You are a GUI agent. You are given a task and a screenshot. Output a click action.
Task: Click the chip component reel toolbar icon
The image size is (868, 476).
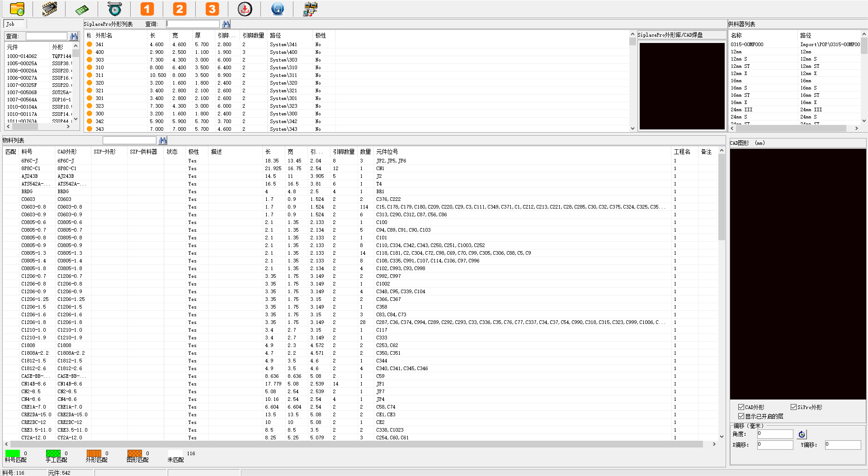click(49, 9)
